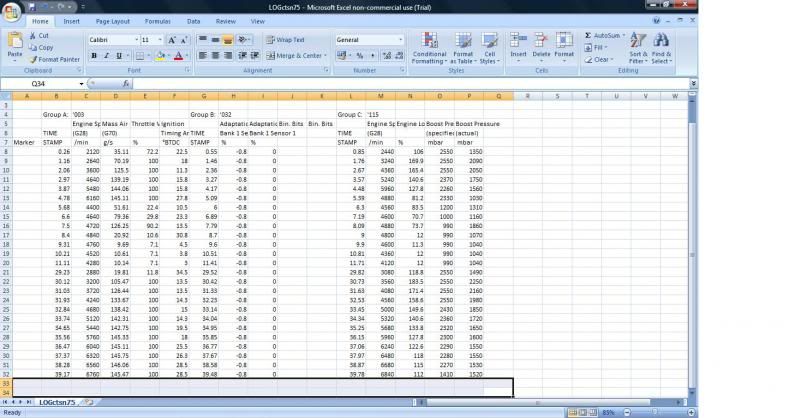Click the Sort & Filter icon
The width and height of the screenshot is (800, 418).
click(x=638, y=50)
